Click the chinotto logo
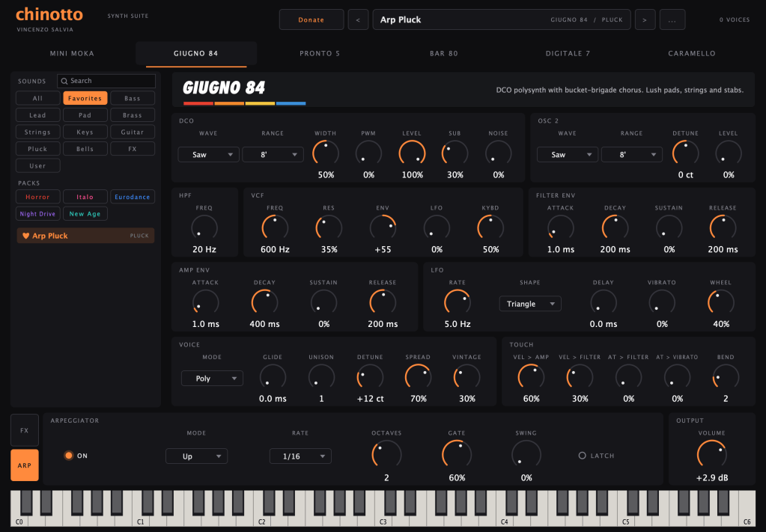Image resolution: width=766 pixels, height=532 pixels. (x=49, y=14)
